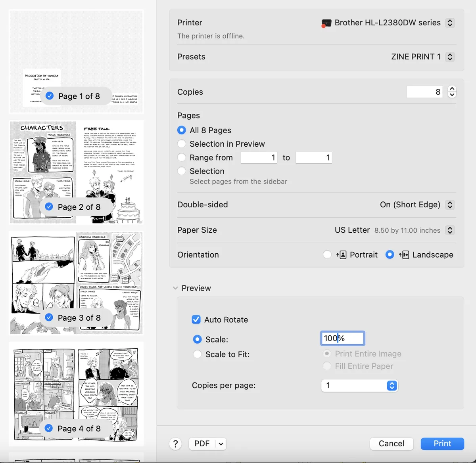Open the help question mark button

176,444
